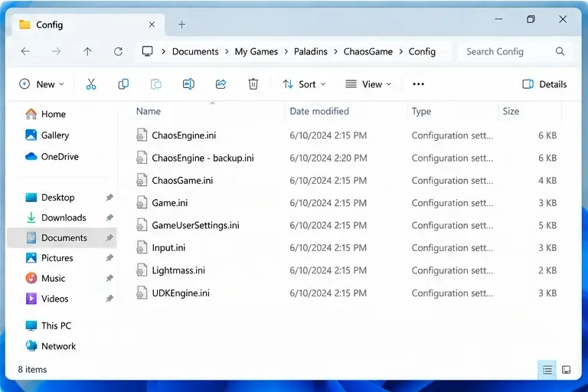
Task: Select Documents in navigation pane
Action: (62, 238)
